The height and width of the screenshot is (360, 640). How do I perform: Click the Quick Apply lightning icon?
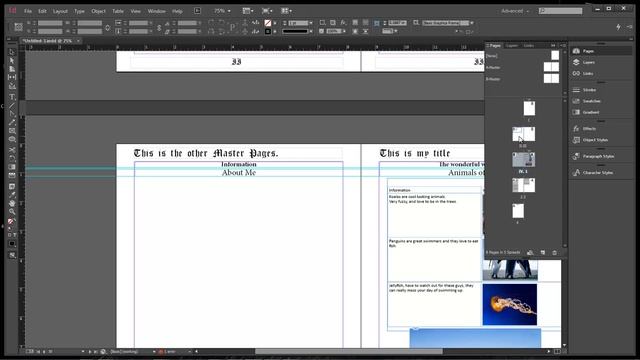618,27
